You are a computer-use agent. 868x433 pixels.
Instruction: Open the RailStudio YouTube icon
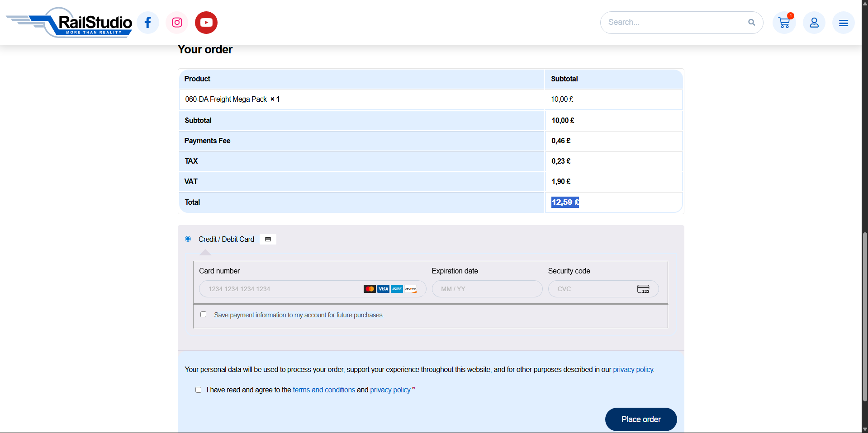click(206, 23)
